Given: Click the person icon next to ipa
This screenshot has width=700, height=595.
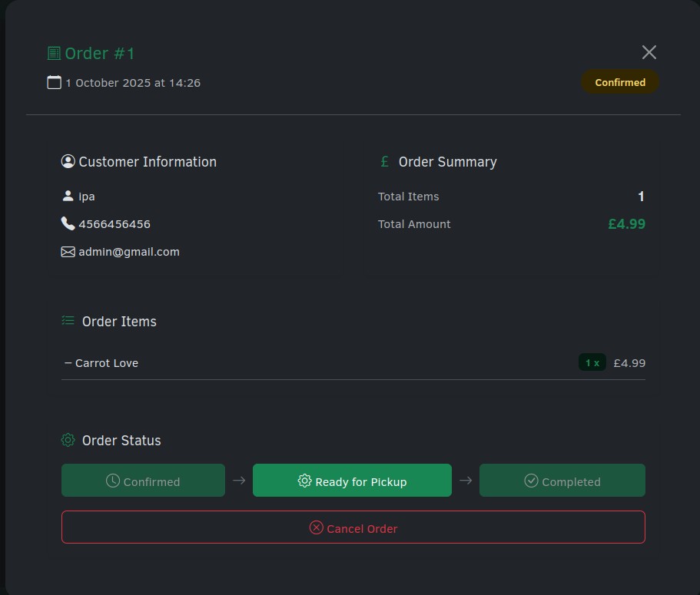Looking at the screenshot, I should (68, 196).
